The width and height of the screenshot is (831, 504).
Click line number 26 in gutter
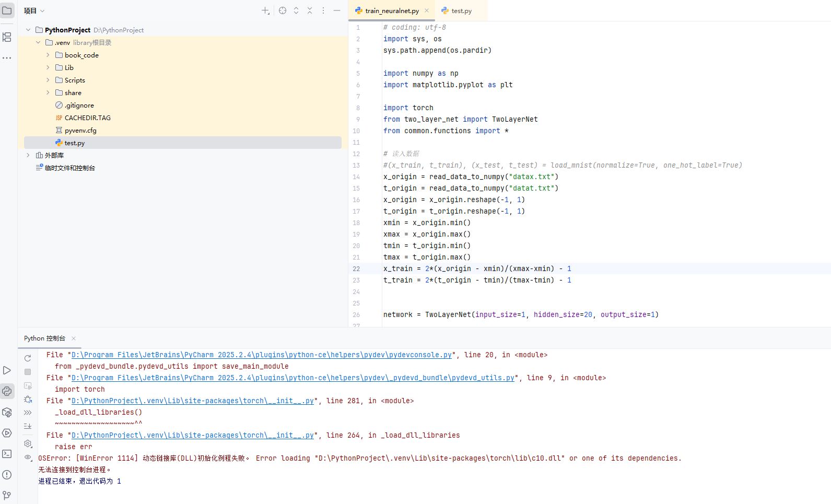click(356, 314)
